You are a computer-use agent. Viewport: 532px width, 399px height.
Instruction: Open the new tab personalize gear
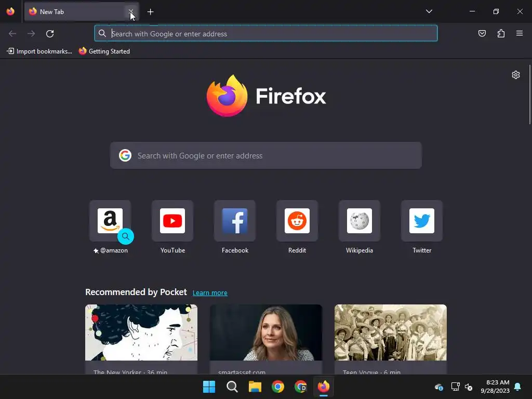click(x=516, y=75)
